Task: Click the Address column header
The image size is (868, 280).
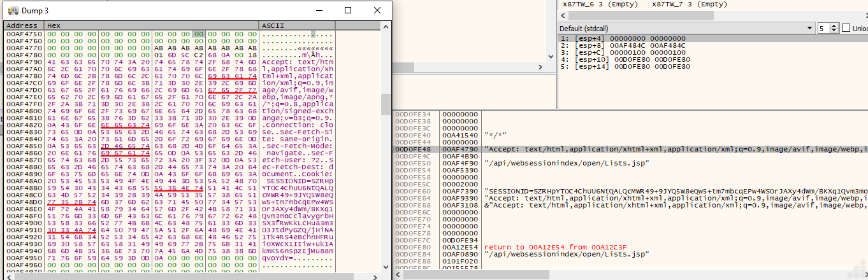Action: pos(23,25)
